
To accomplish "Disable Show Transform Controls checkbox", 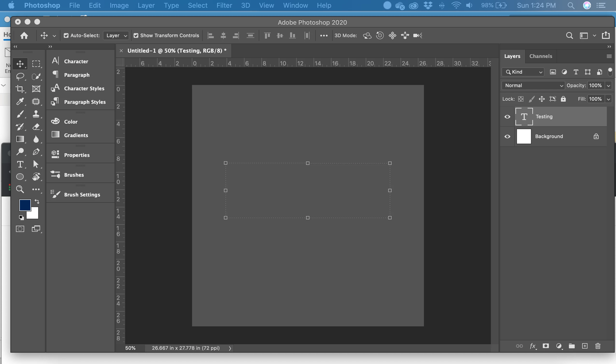I will click(x=136, y=35).
